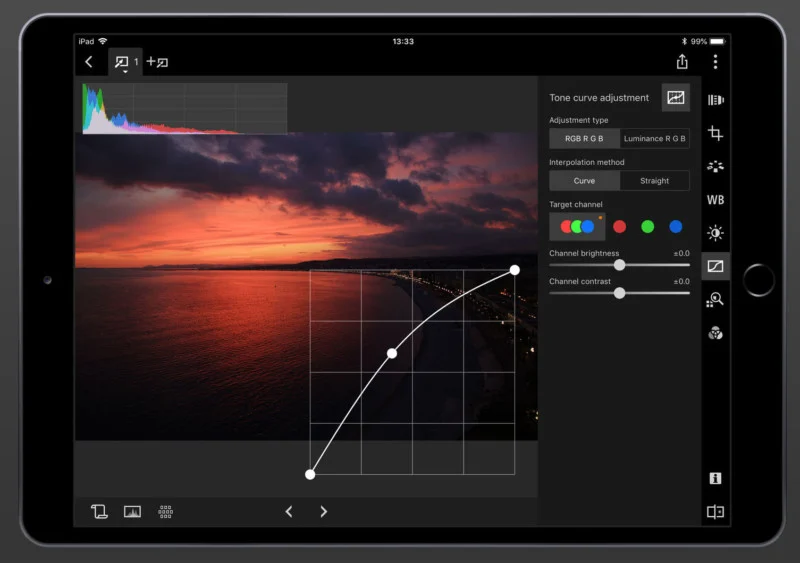Select the red target channel
Image resolution: width=800 pixels, height=563 pixels.
point(619,227)
